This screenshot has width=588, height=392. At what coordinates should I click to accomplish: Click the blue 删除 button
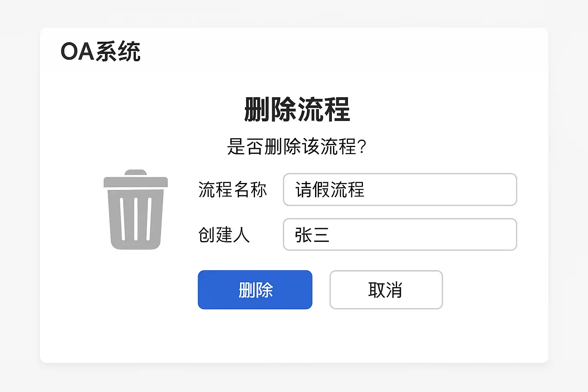click(255, 290)
